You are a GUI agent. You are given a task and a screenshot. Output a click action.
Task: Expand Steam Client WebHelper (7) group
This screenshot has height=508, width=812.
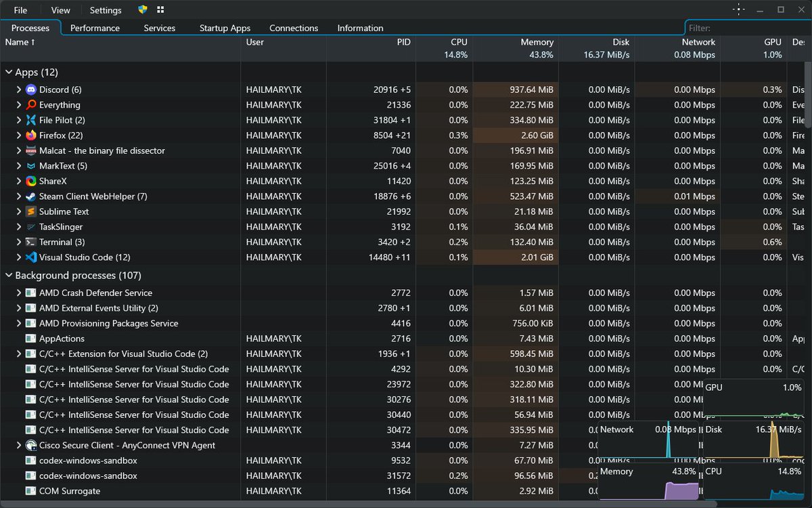coord(19,196)
